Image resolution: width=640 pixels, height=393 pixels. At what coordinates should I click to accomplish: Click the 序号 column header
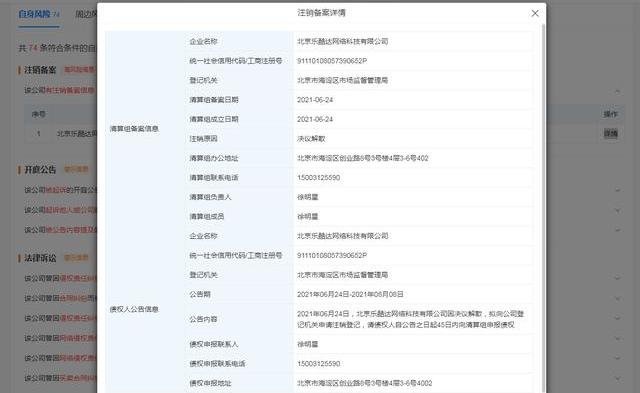point(39,114)
